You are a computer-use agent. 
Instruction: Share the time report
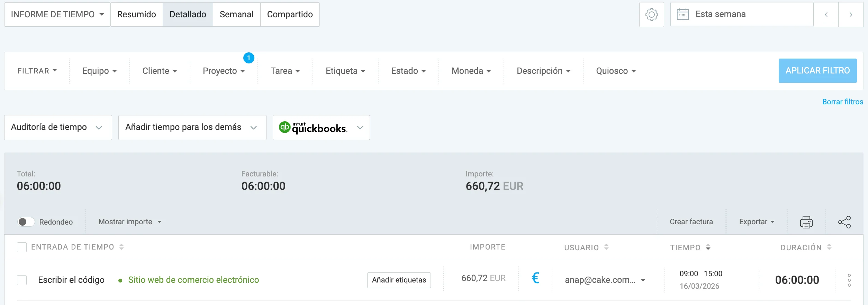[x=845, y=222]
